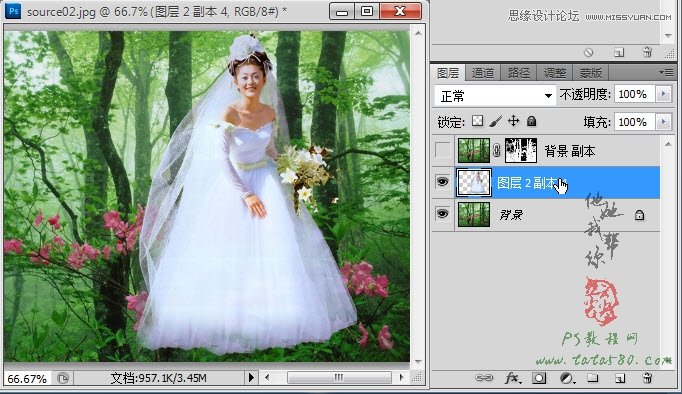
Task: Click the 文档:957.1K/3.45M status text
Action: coord(158,378)
